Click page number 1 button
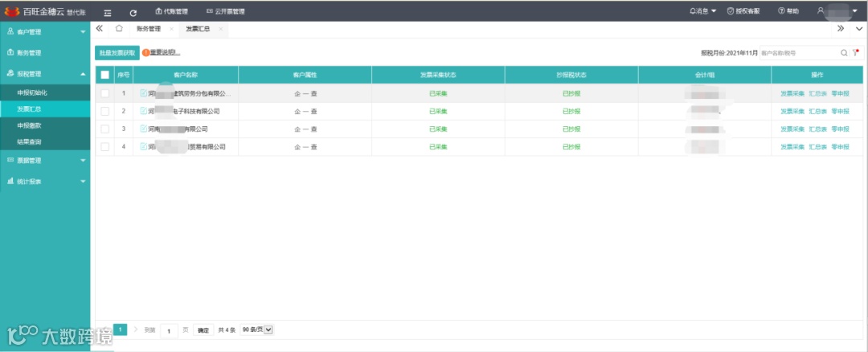Image resolution: width=868 pixels, height=352 pixels. click(x=120, y=329)
